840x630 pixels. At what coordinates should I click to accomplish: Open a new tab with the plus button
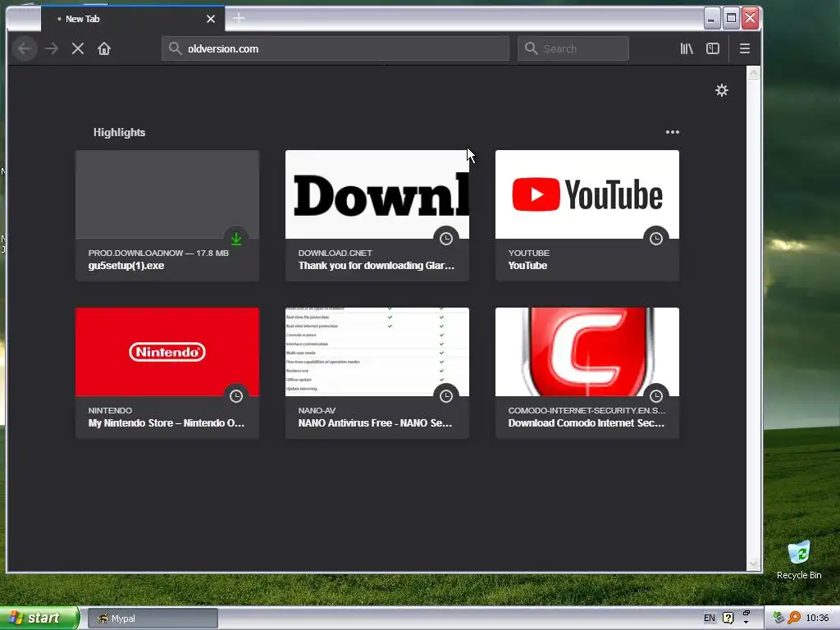point(239,18)
